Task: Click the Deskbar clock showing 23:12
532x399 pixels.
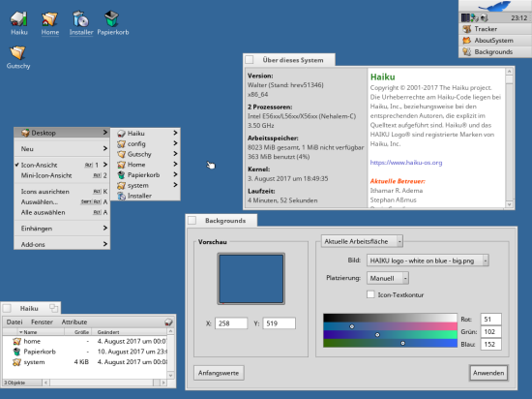Action: 518,18
